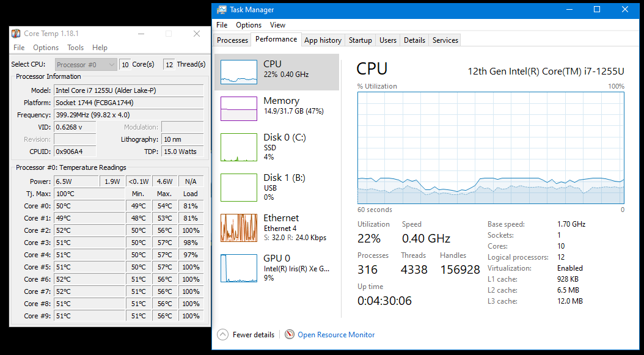
Task: Click the Frequency field 399.29MHz
Action: 128,115
